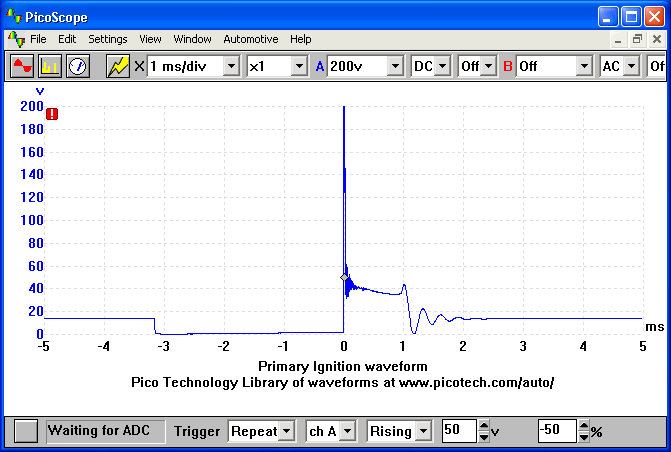Restore down the inner document window
671x452 pixels.
point(637,39)
